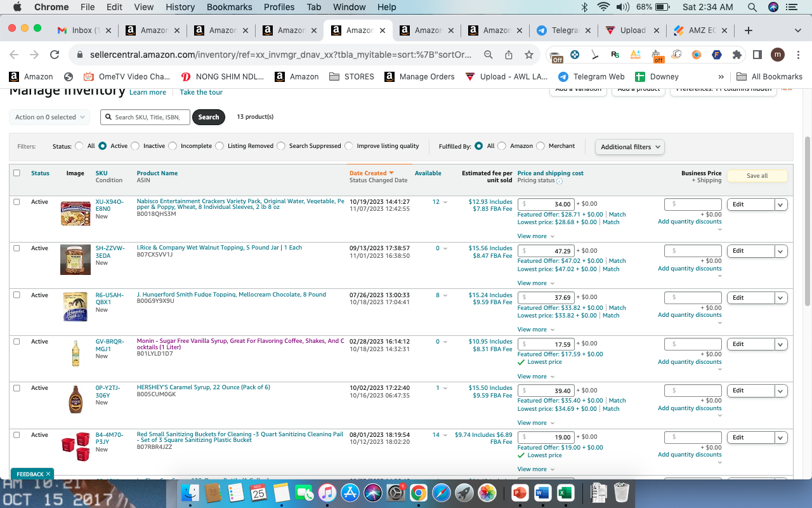Open the RS extension icon
This screenshot has width=812, height=508.
tap(615, 55)
